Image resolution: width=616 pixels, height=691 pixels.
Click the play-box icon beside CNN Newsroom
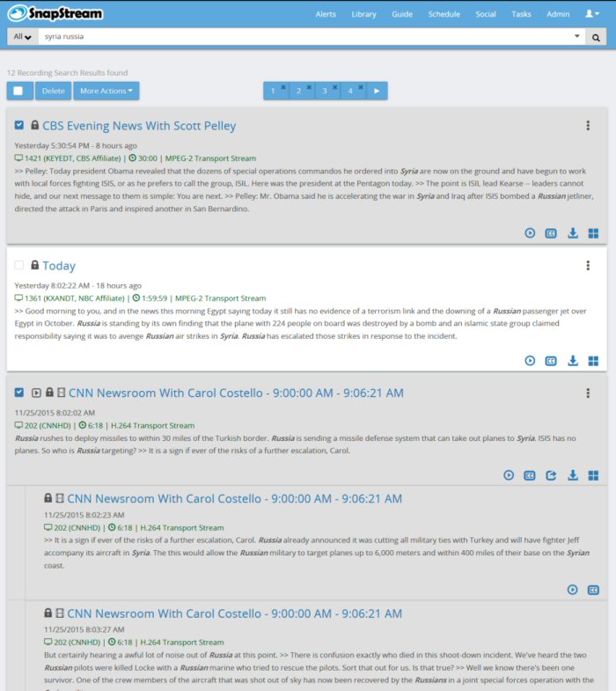[x=36, y=393]
